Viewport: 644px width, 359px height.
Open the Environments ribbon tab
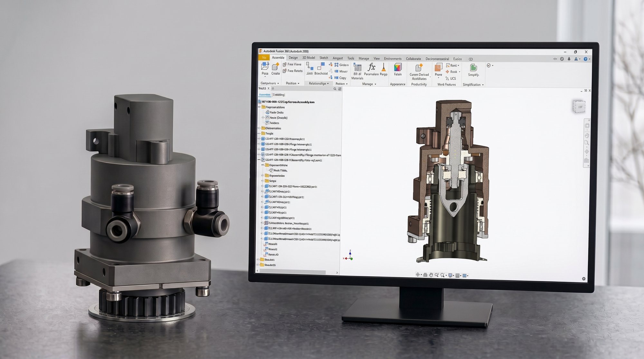tap(393, 59)
